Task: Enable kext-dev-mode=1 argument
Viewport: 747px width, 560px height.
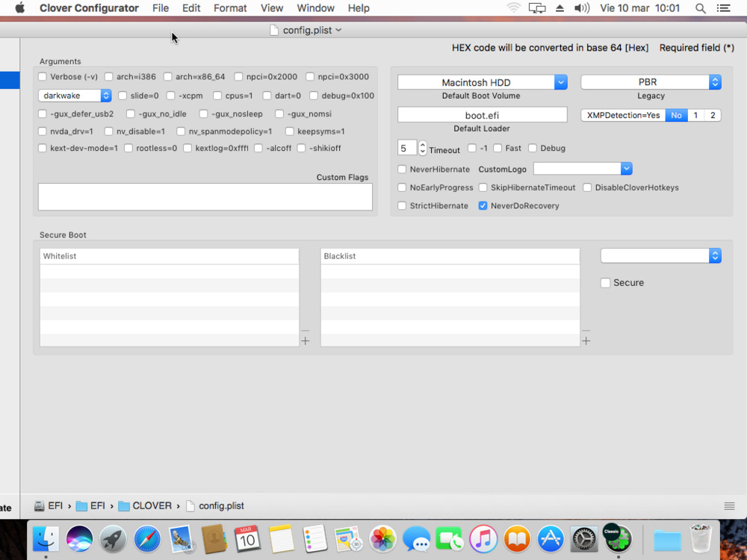Action: (x=43, y=148)
